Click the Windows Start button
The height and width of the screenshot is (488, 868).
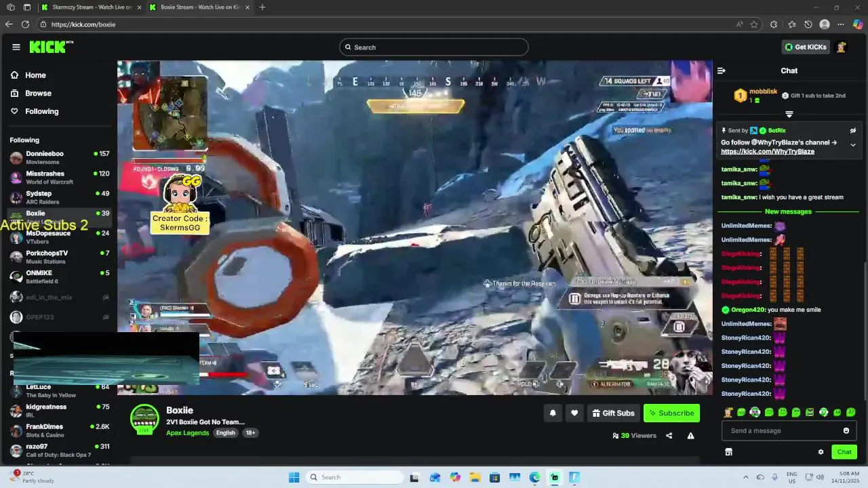tap(294, 477)
